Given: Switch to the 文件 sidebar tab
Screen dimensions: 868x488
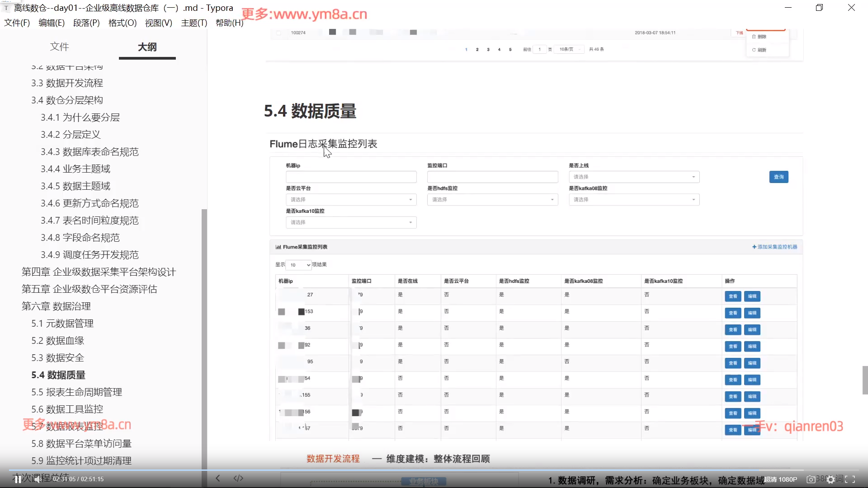Looking at the screenshot, I should pos(59,47).
